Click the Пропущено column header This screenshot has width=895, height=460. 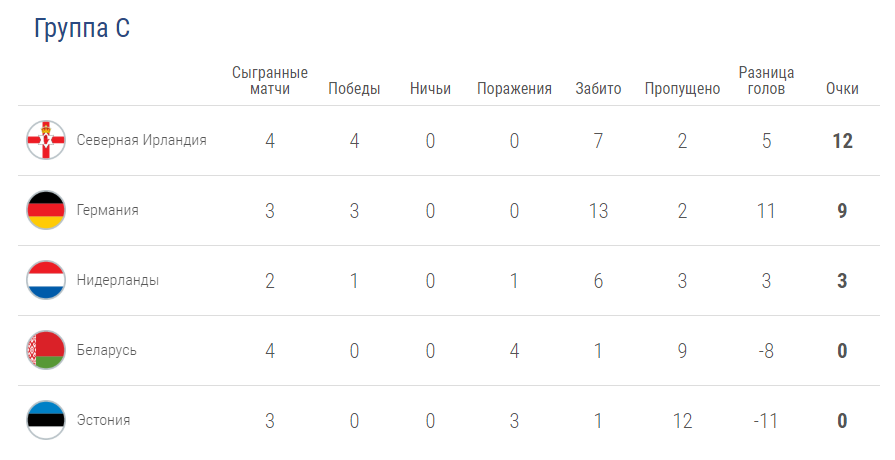point(682,89)
